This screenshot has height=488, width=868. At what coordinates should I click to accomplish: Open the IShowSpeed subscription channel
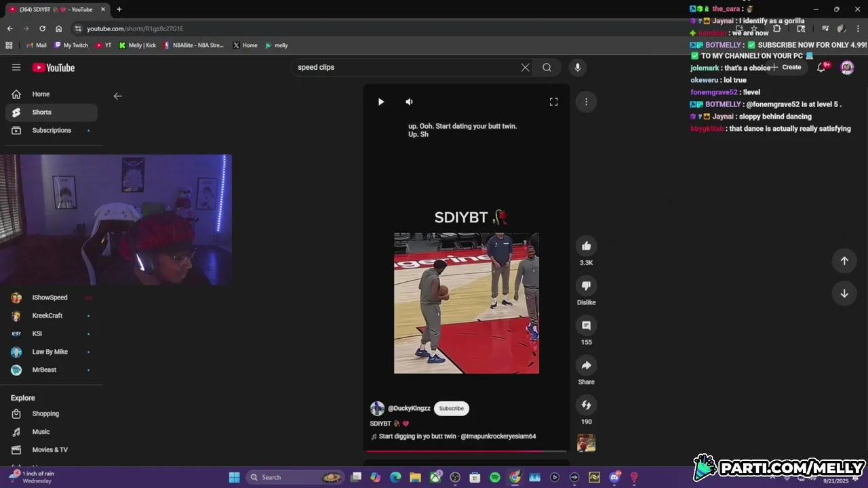click(x=52, y=298)
